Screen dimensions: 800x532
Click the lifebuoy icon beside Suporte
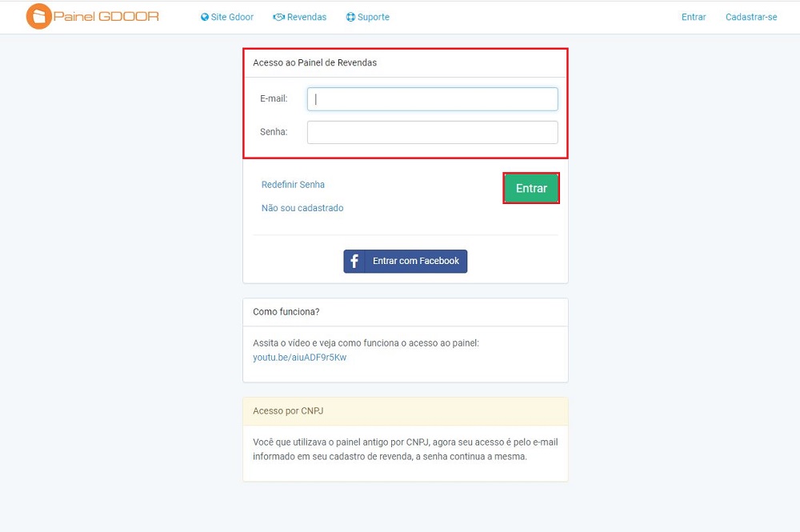[x=350, y=17]
